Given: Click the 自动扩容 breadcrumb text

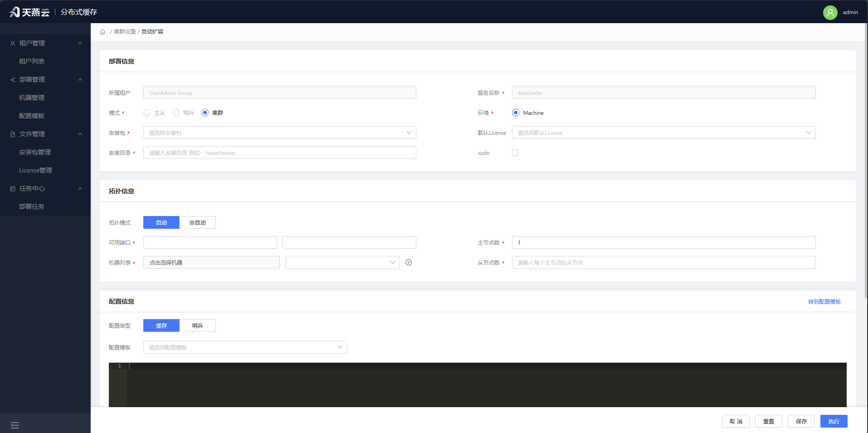Looking at the screenshot, I should click(x=152, y=32).
